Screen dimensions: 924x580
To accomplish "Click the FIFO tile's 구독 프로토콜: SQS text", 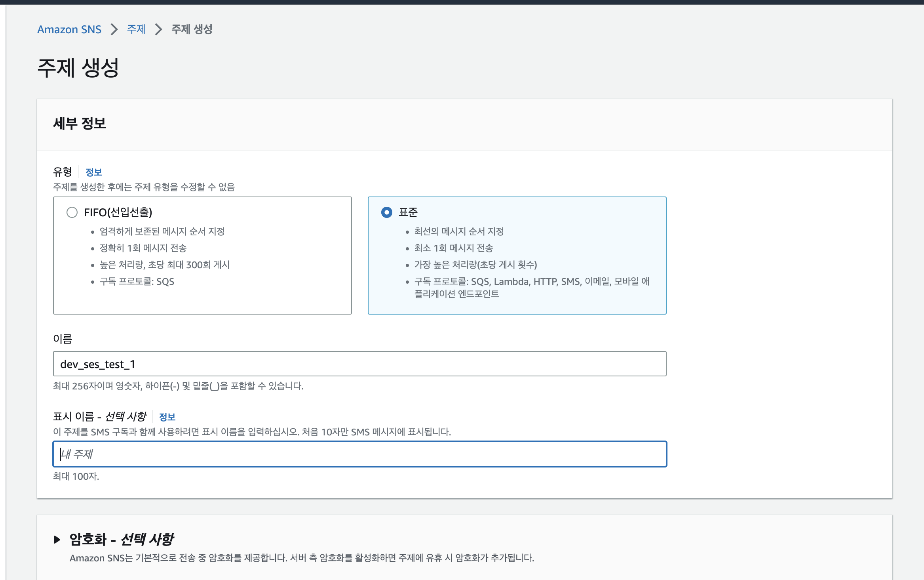I will click(137, 282).
